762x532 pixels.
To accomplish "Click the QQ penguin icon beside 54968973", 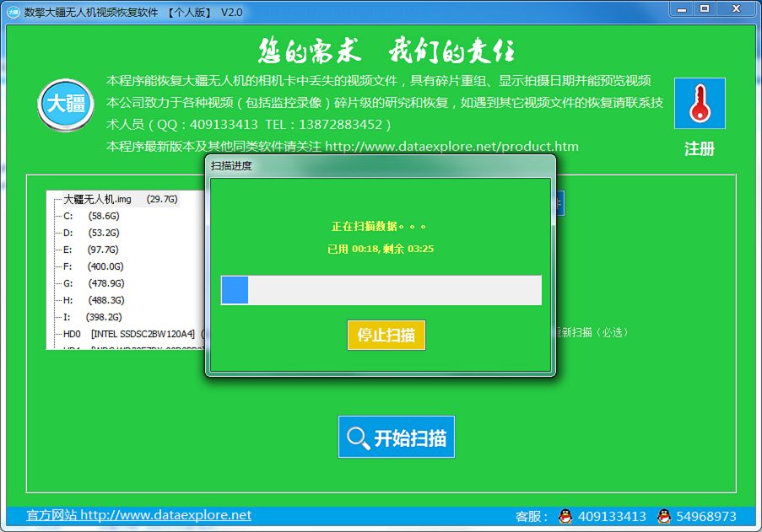I will pyautogui.click(x=664, y=516).
